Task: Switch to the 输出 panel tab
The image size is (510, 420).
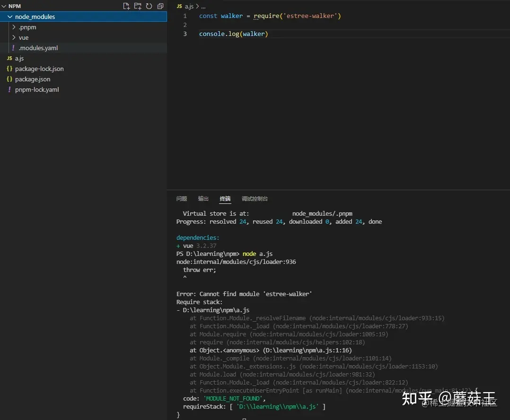Action: [203, 199]
